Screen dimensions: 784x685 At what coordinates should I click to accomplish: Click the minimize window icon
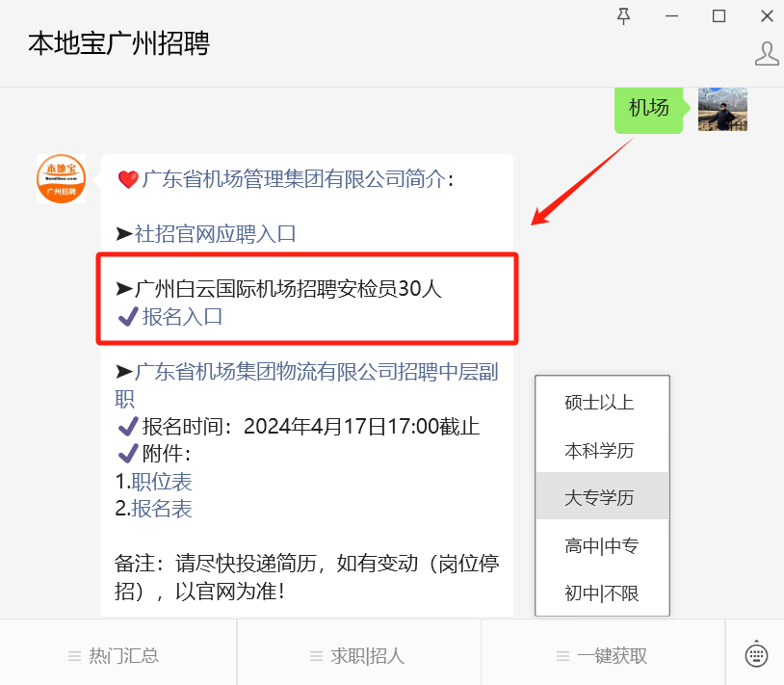671,16
